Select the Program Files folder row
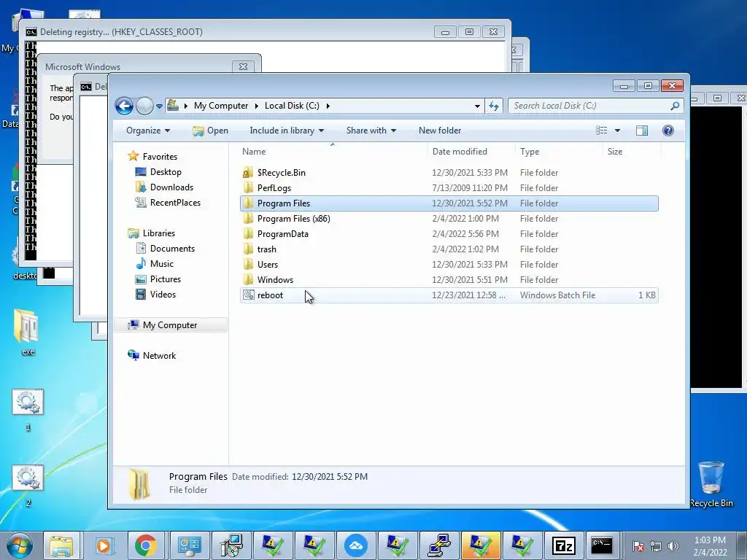Viewport: 747px width, 560px height. pyautogui.click(x=449, y=203)
